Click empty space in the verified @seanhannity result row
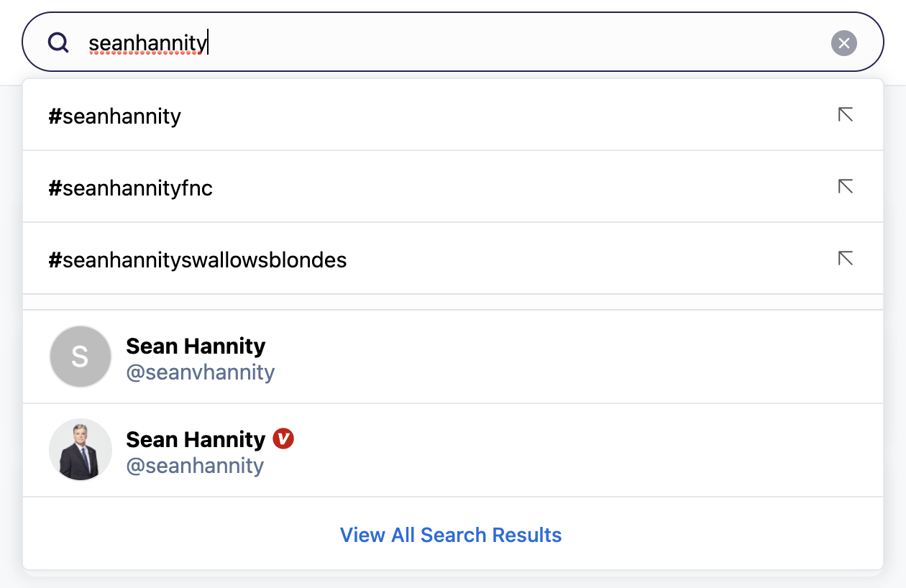This screenshot has width=906, height=588. coord(575,451)
